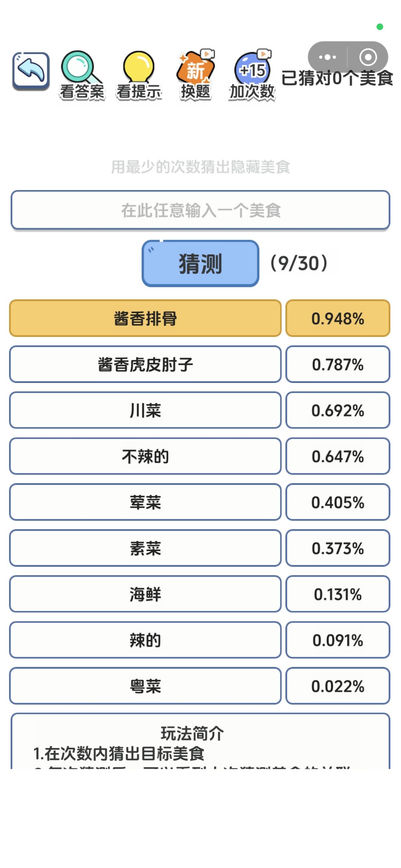This screenshot has height=868, width=401.
Task: Tap the 海鲜 guess entry
Action: 145,594
